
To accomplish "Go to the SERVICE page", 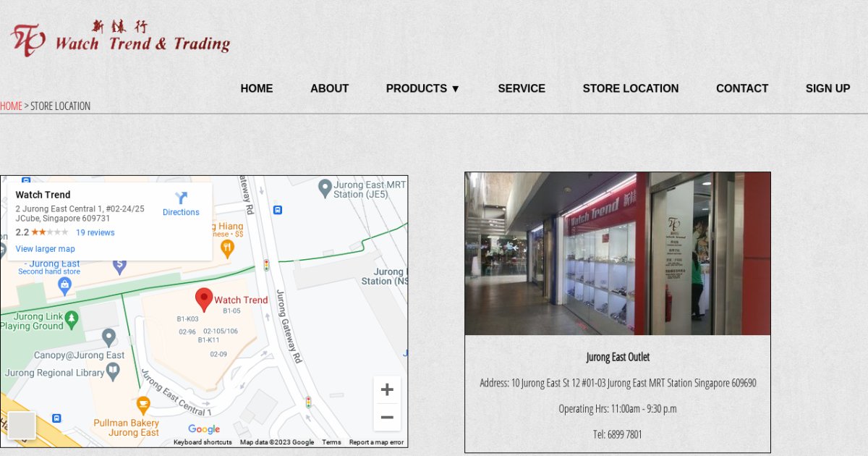I will click(522, 88).
